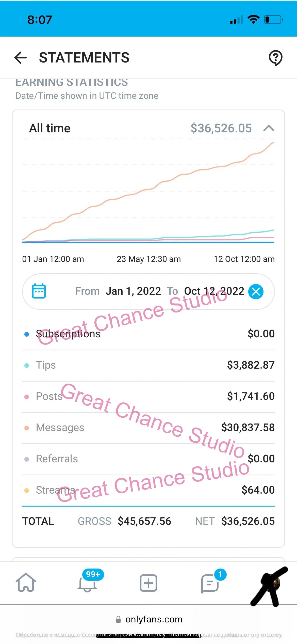Change the To date Oct 12, 2022
Viewport: 297px width, 644px height.
click(x=214, y=291)
